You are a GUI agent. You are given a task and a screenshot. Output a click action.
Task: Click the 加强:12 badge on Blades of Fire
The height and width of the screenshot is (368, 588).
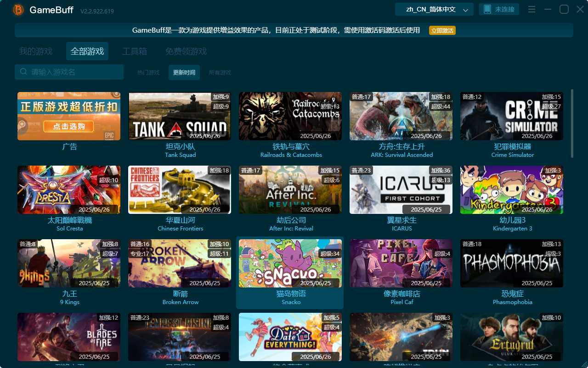108,318
